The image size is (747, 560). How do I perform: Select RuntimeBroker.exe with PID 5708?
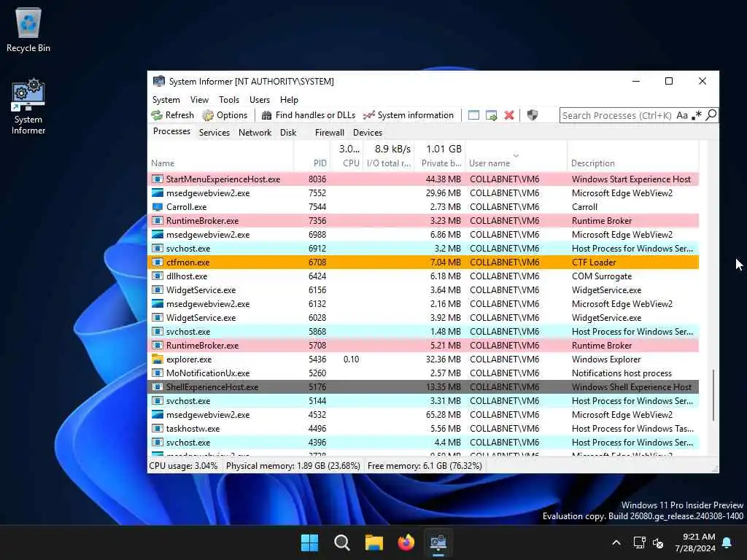423,346
